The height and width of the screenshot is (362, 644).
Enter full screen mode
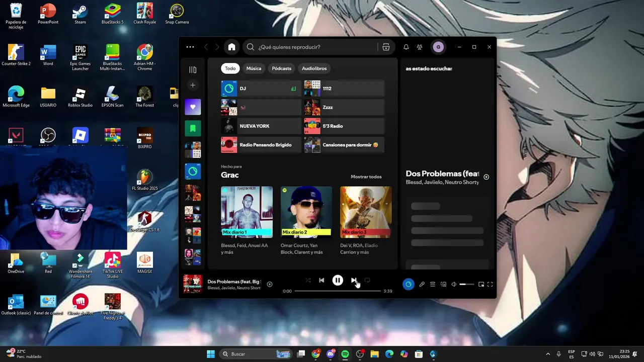click(490, 285)
